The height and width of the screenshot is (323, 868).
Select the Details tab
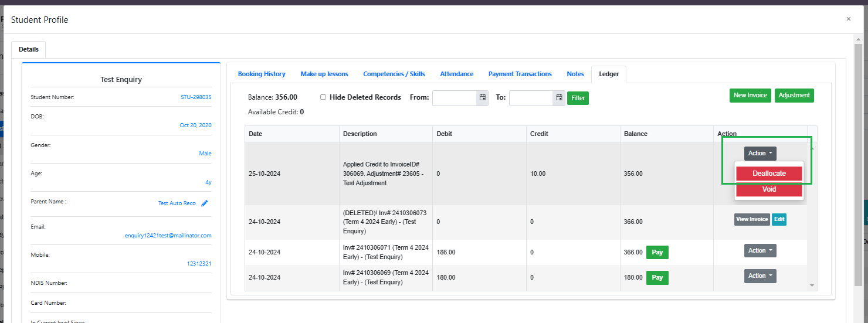coord(29,50)
